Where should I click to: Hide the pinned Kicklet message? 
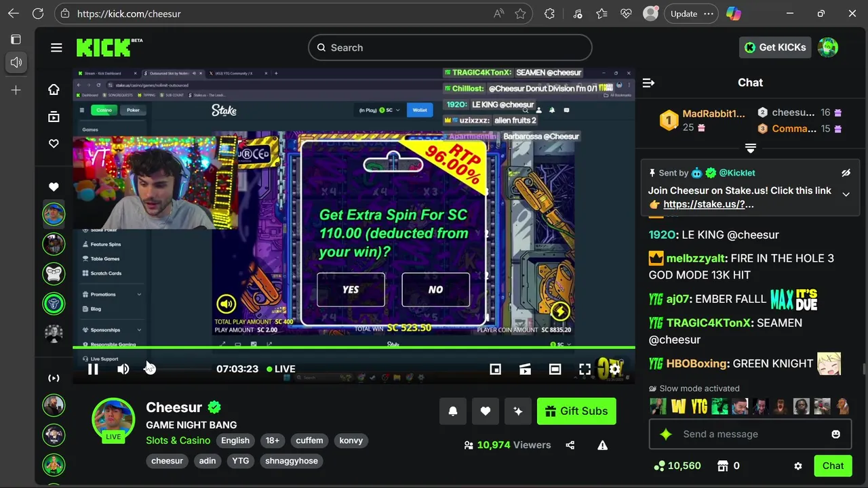[x=846, y=173]
